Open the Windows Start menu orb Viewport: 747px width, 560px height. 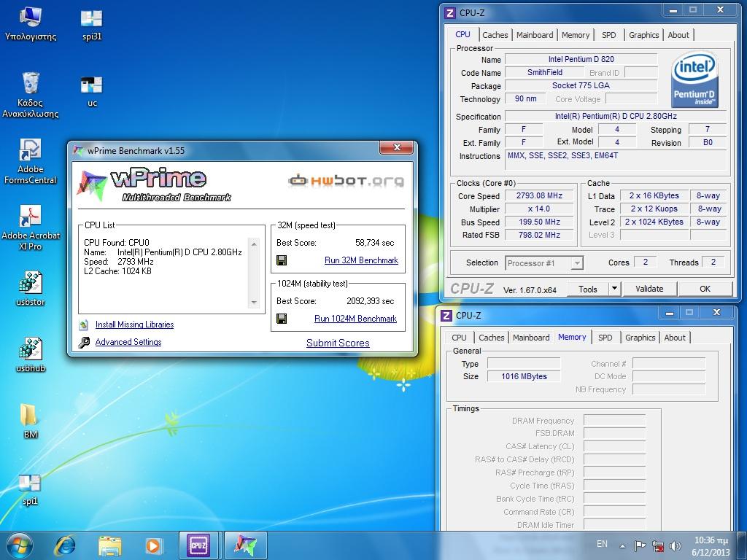coord(19,545)
